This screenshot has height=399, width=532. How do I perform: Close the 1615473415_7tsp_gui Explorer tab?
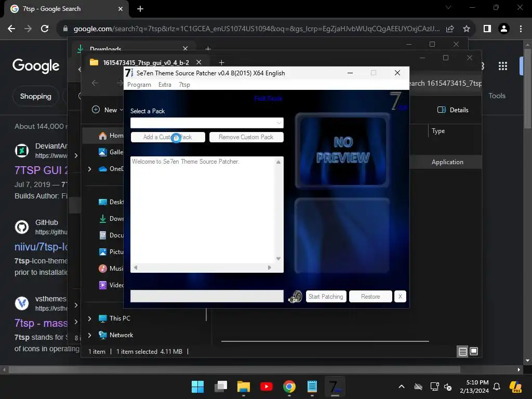point(199,62)
